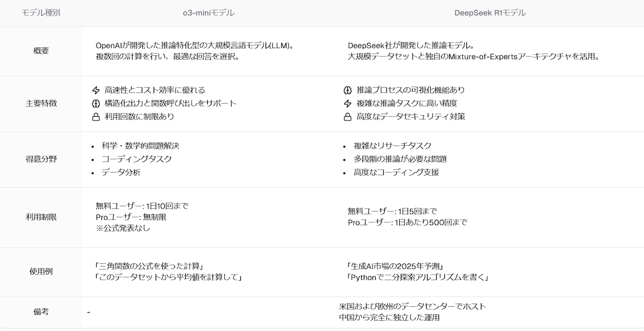Click the lightning icon beside 複雑な推論タスクに高い精度

click(347, 103)
